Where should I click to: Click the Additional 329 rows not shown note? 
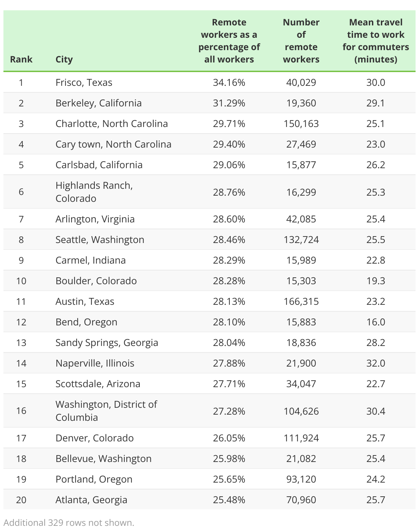click(69, 523)
